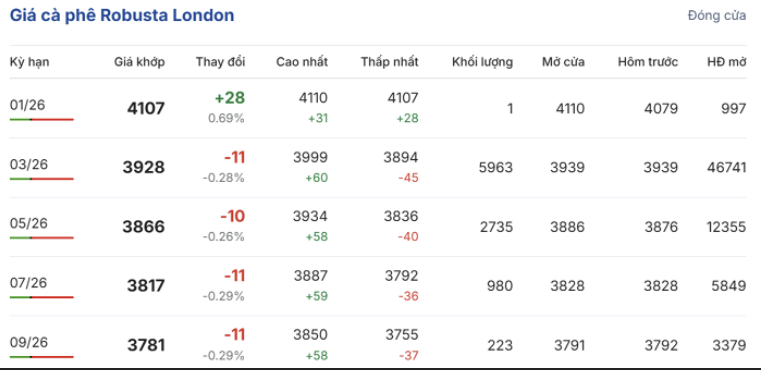Click the +28 change value
This screenshot has height=370, width=761.
tap(230, 98)
